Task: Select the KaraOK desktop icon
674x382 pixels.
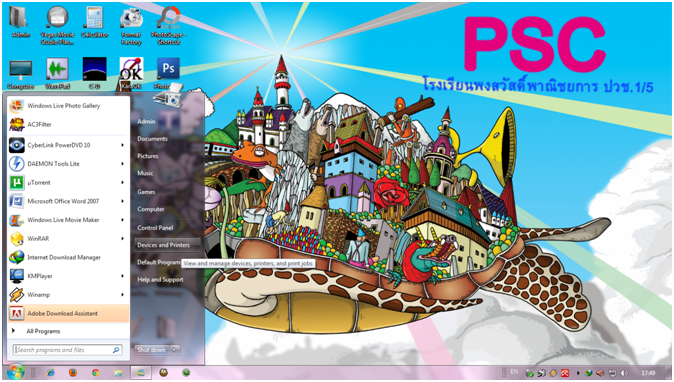Action: (131, 74)
